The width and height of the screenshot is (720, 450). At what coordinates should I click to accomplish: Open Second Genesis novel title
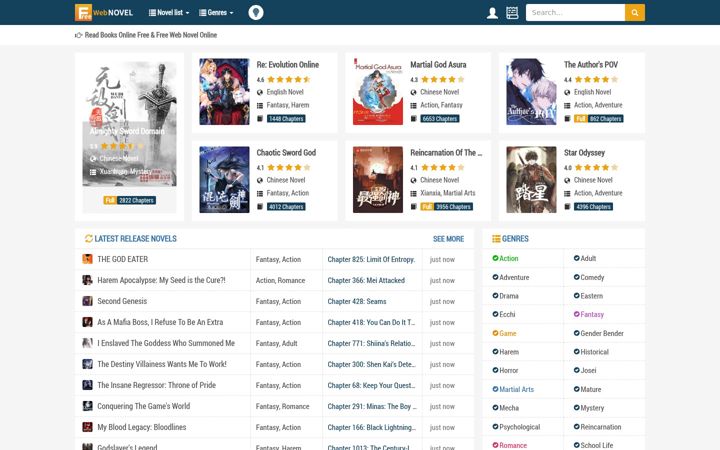122,301
